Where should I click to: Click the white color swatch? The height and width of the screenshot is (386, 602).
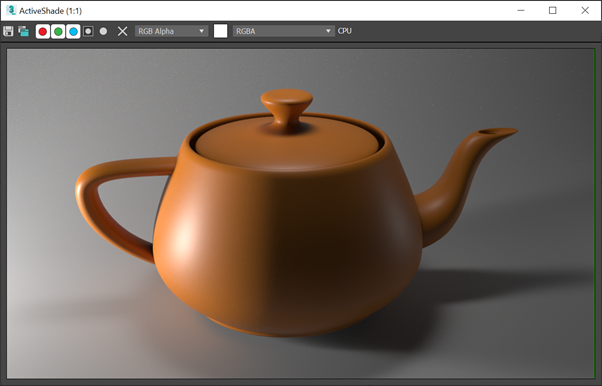pos(220,31)
